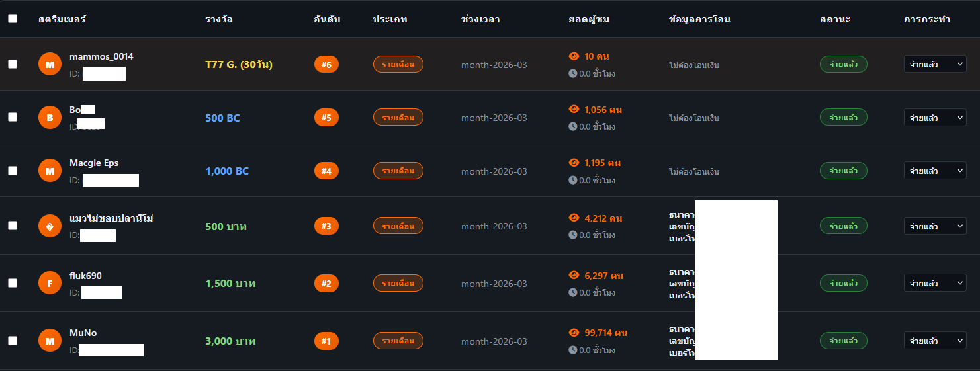Click the eye icon beside 99,714 viewers

point(574,333)
